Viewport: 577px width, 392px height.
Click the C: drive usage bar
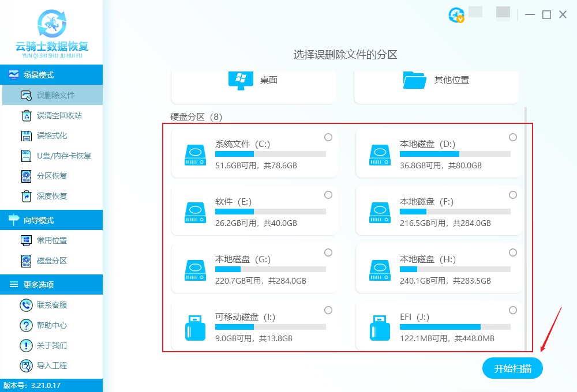(x=271, y=154)
